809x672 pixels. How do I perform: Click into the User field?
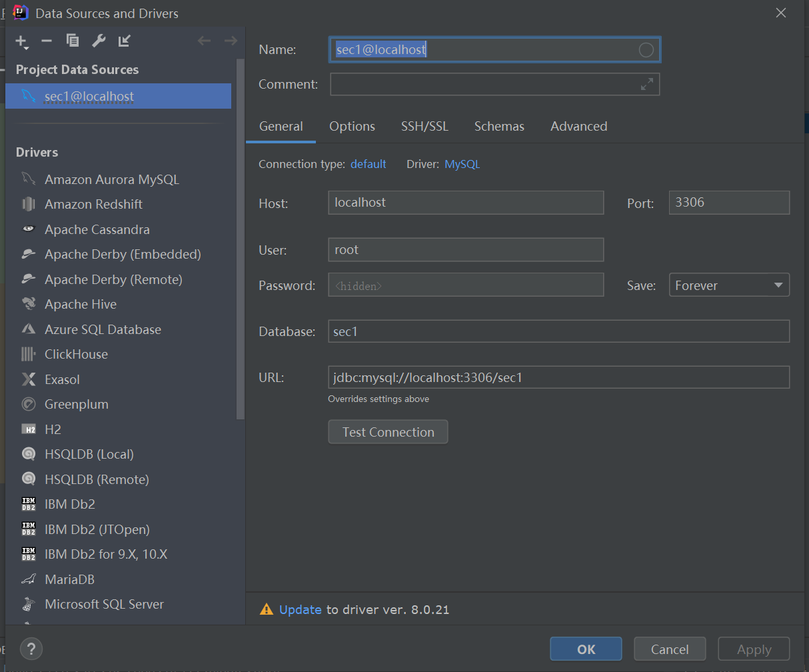(x=466, y=250)
